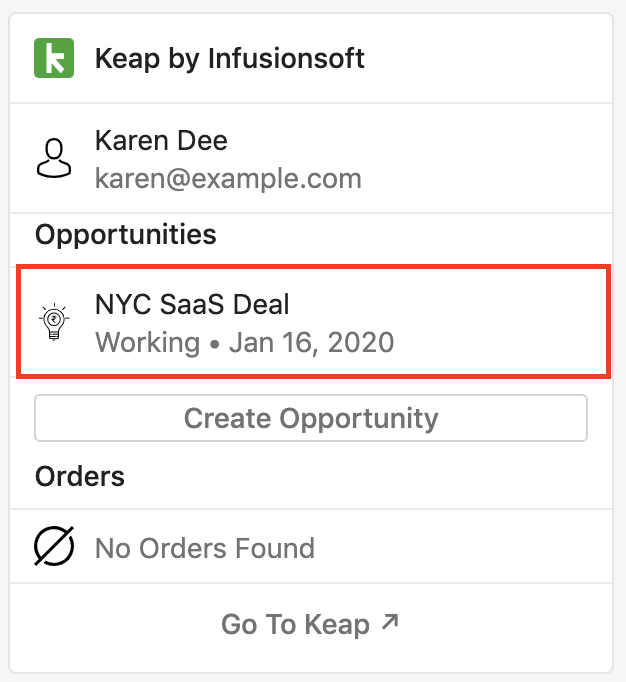Image resolution: width=626 pixels, height=682 pixels.
Task: Click the lightbulb opportunity icon
Action: (54, 321)
